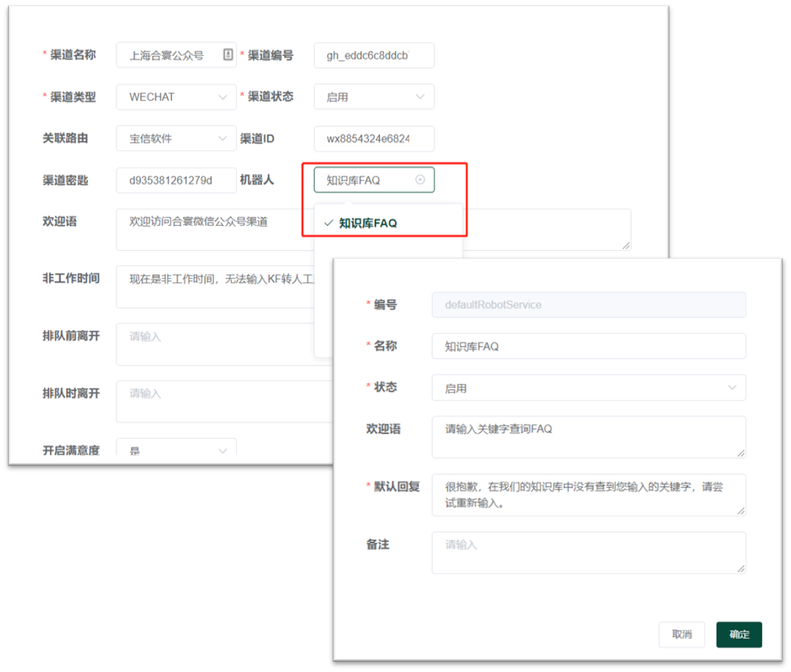Click the 欢迎语 textarea in channel form
Screen dimensions: 791x672
click(x=213, y=229)
